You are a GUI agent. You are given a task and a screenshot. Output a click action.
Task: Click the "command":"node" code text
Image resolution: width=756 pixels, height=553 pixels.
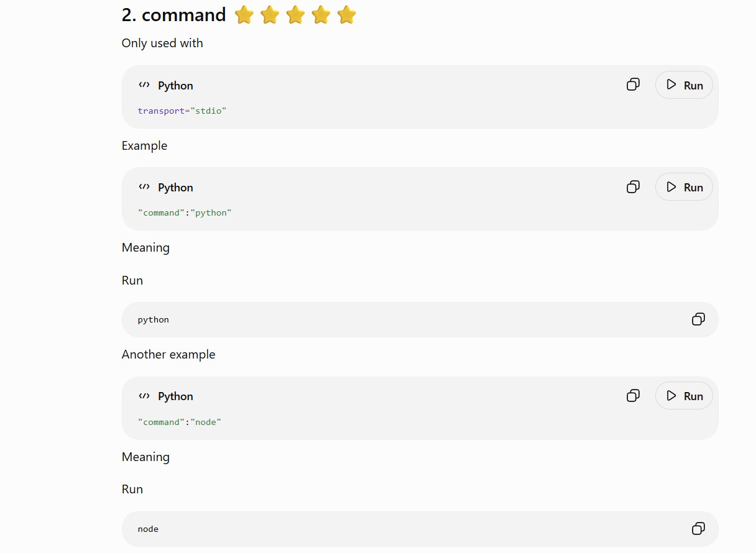(x=180, y=422)
